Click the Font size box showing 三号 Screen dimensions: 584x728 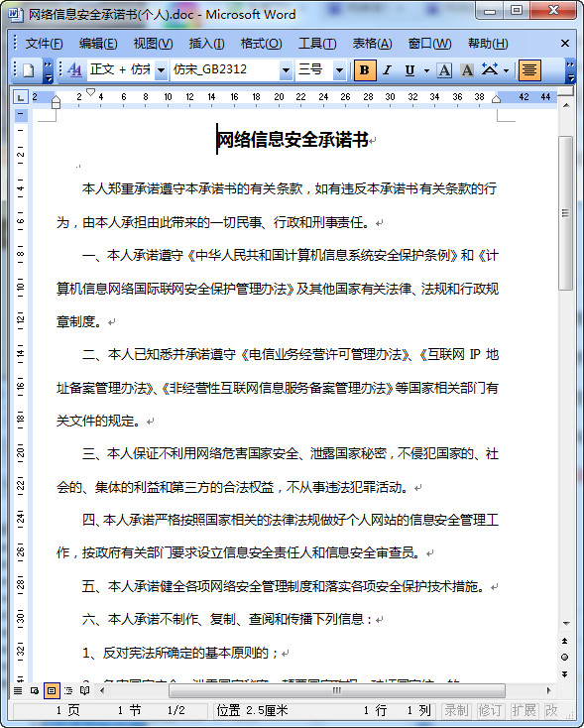tap(314, 70)
